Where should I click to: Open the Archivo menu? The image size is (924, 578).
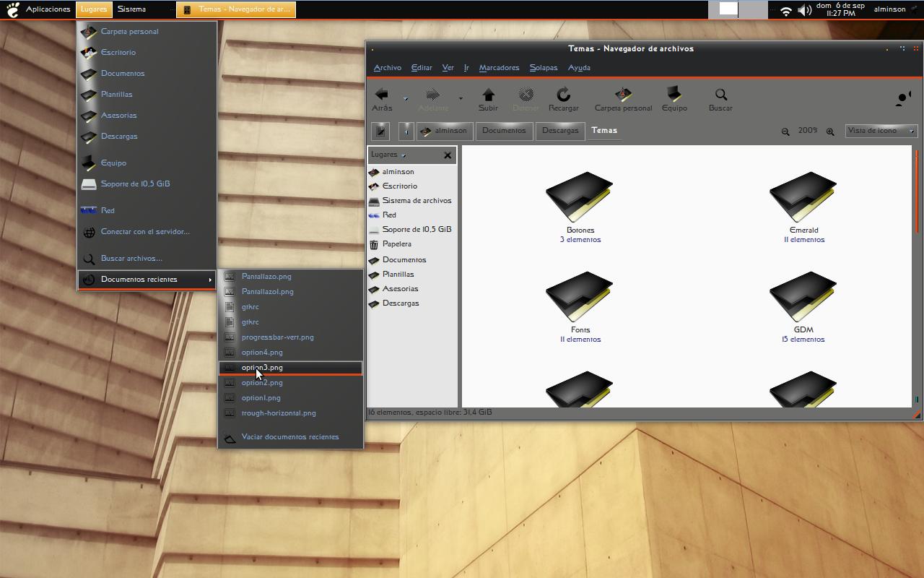(388, 68)
